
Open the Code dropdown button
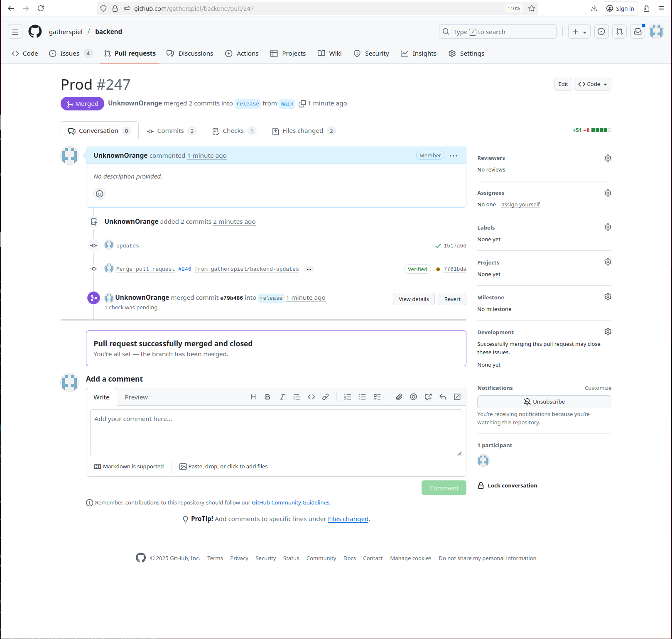click(x=593, y=84)
